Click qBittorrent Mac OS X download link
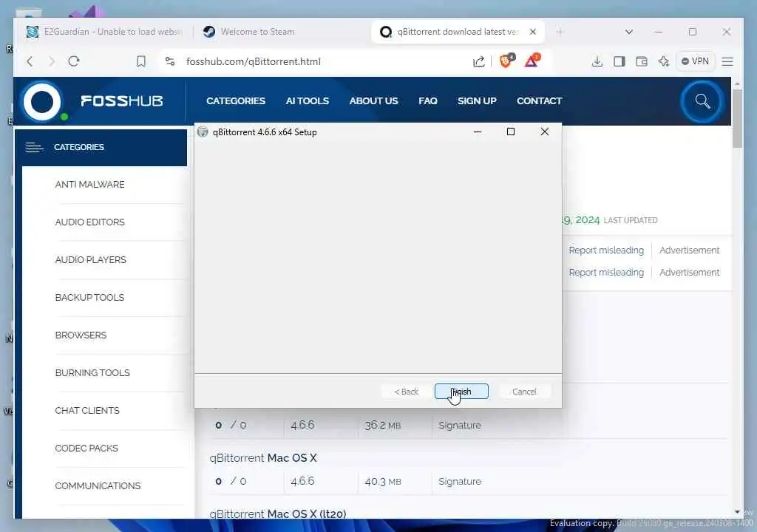The height and width of the screenshot is (532, 757). tap(263, 457)
